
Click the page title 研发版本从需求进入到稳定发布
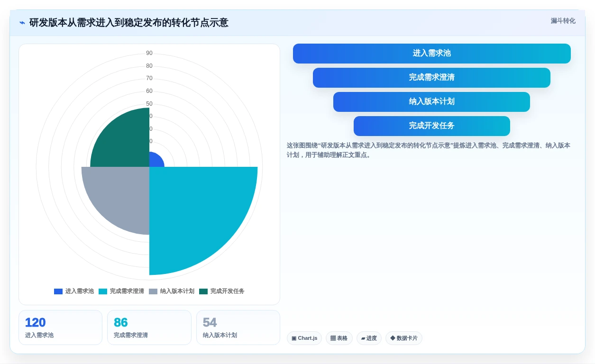click(x=128, y=23)
